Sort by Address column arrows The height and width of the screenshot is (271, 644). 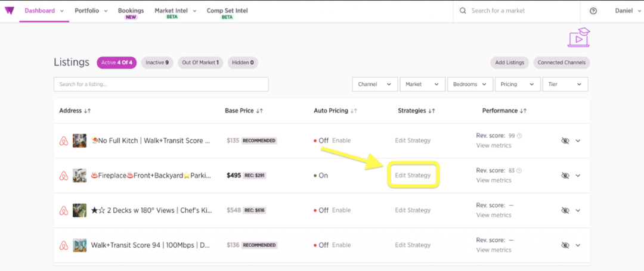click(x=88, y=111)
